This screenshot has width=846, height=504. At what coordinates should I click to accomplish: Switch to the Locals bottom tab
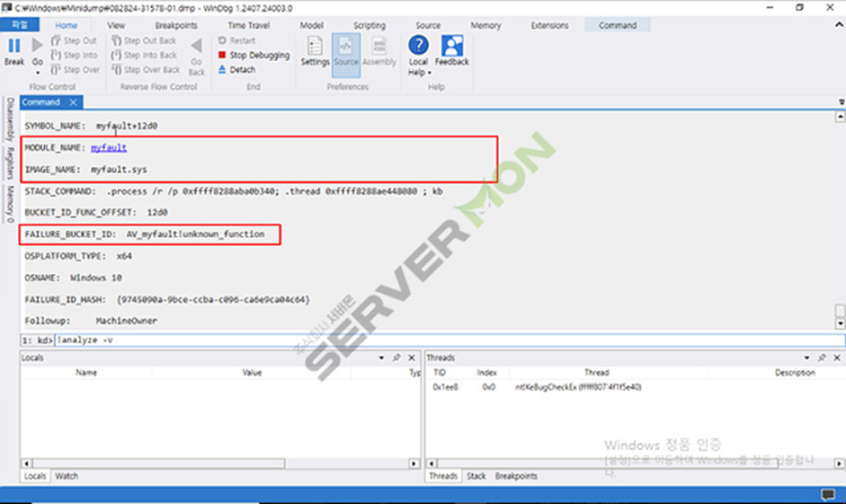pyautogui.click(x=35, y=476)
